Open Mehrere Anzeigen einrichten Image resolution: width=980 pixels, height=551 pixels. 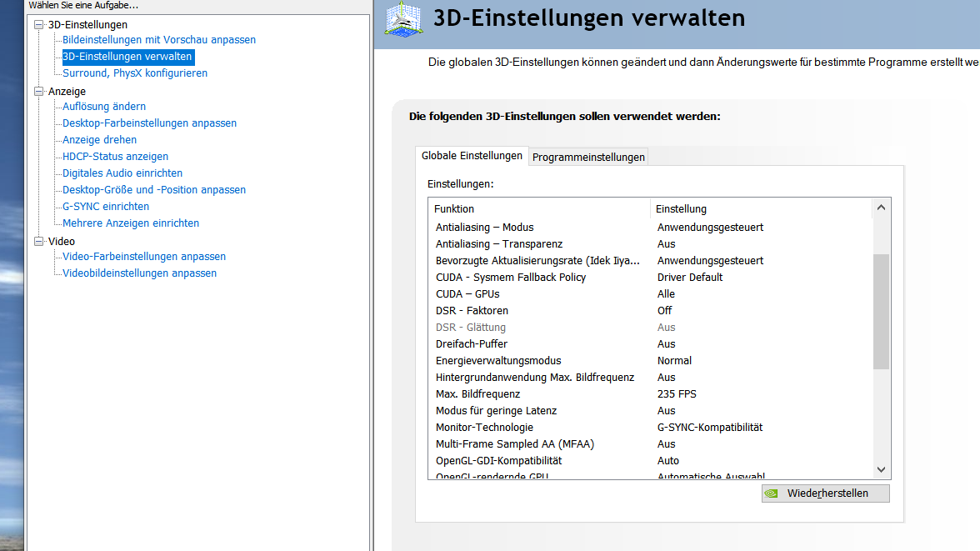tap(131, 223)
